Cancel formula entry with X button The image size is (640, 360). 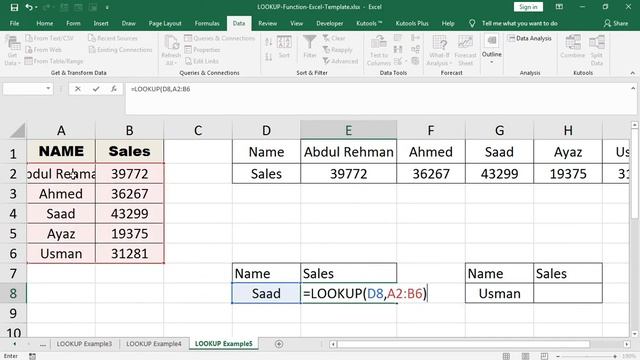point(78,89)
